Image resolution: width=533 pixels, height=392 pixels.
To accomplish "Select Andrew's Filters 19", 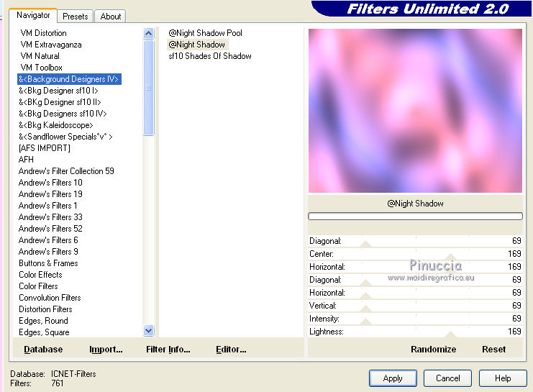I will (x=50, y=194).
